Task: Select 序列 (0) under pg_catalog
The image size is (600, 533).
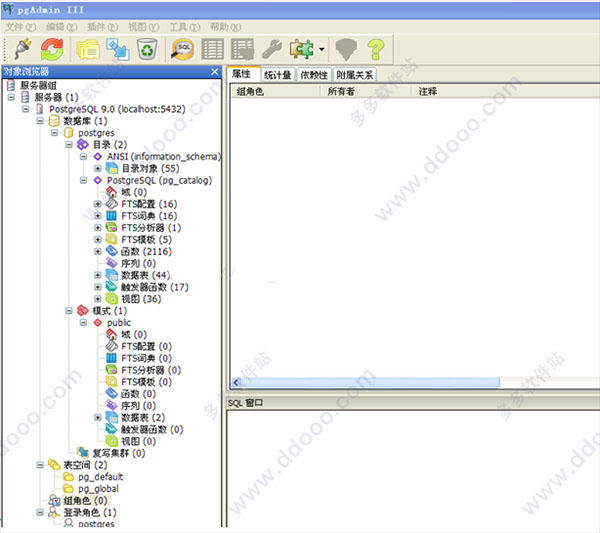Action: coord(139,263)
